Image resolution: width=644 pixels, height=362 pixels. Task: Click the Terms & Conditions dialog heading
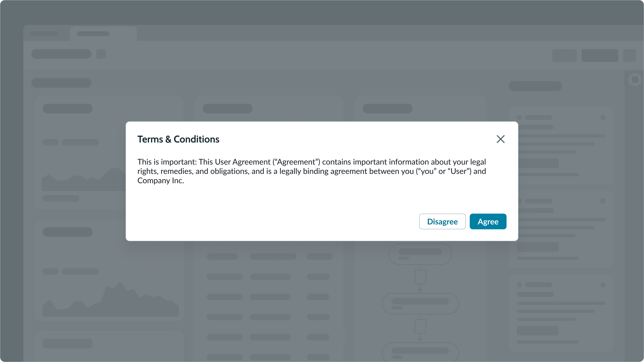click(178, 139)
